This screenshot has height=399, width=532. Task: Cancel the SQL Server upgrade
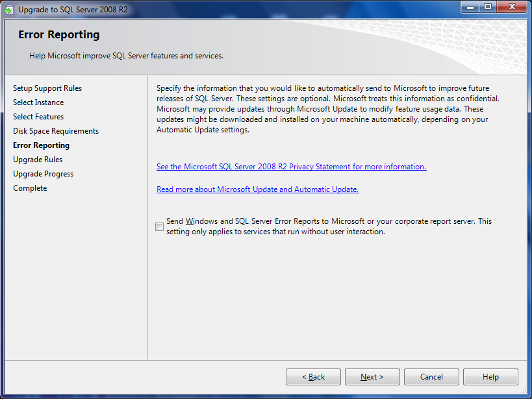(x=431, y=377)
